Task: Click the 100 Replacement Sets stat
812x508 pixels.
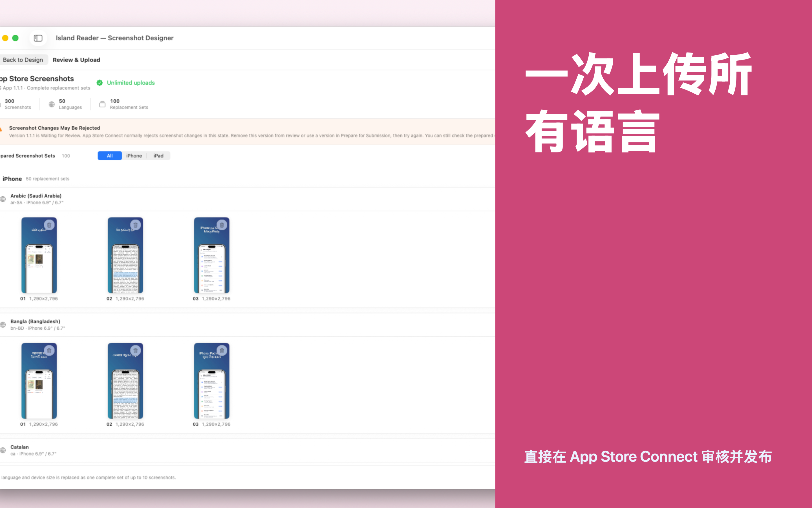Action: click(124, 104)
